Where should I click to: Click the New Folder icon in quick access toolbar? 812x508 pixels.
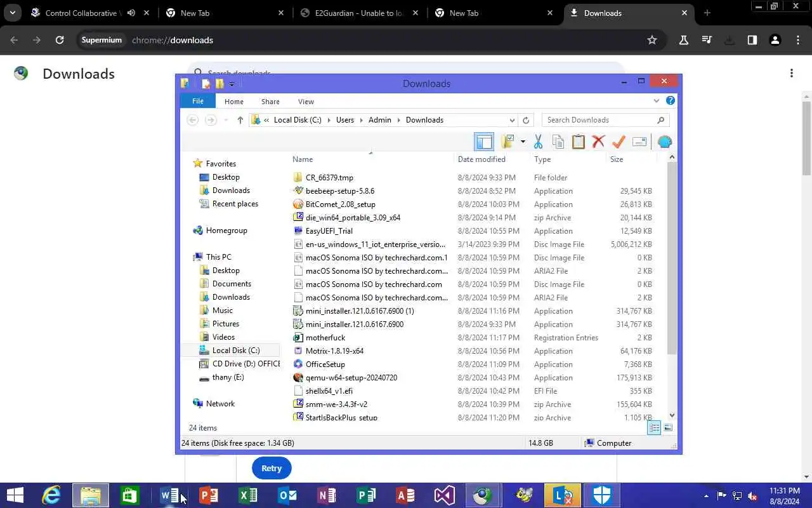(x=219, y=83)
